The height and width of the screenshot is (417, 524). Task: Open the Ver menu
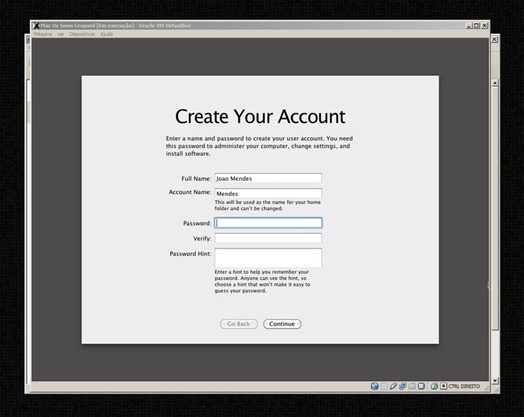60,34
